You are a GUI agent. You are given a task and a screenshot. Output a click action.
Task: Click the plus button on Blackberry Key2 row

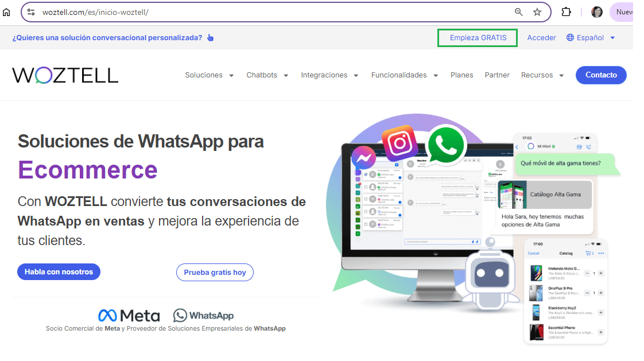601,313
